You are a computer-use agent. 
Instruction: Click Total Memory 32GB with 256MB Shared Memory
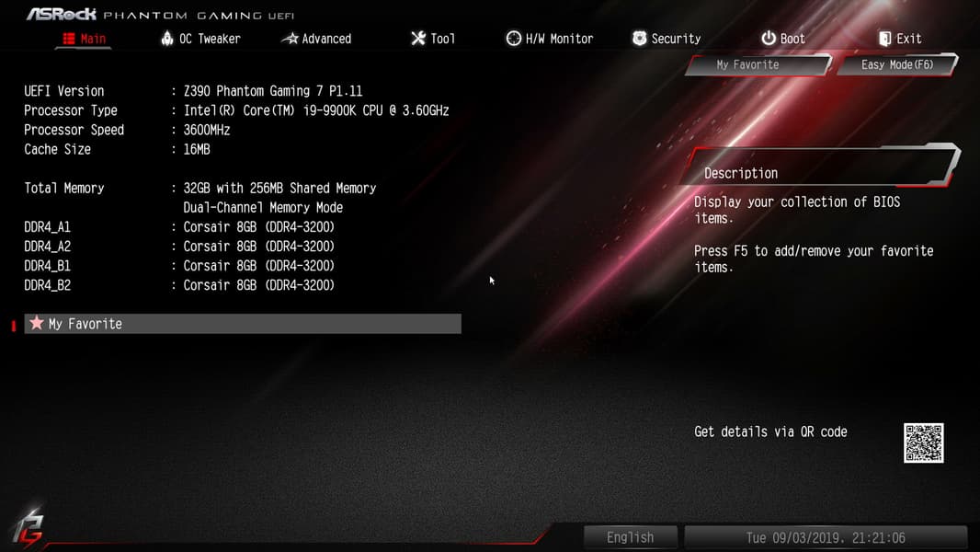pos(279,189)
